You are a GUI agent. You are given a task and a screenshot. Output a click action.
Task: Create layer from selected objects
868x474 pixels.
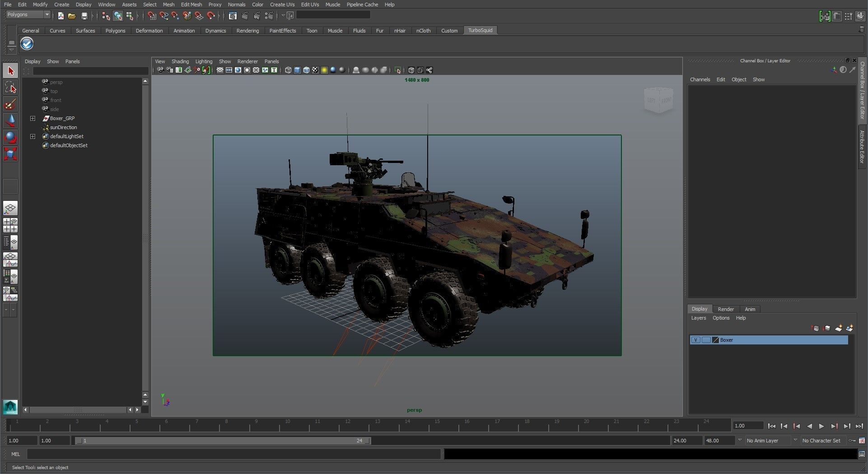pos(849,328)
